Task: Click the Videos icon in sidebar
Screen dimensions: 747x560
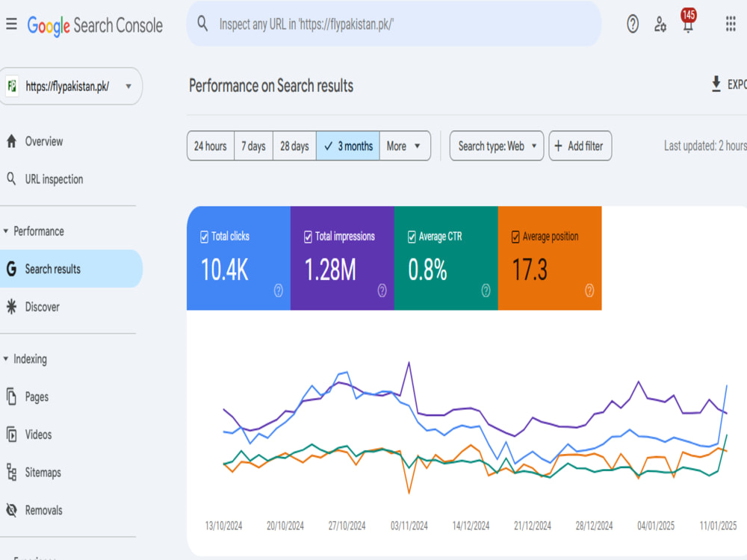Action: [x=11, y=435]
